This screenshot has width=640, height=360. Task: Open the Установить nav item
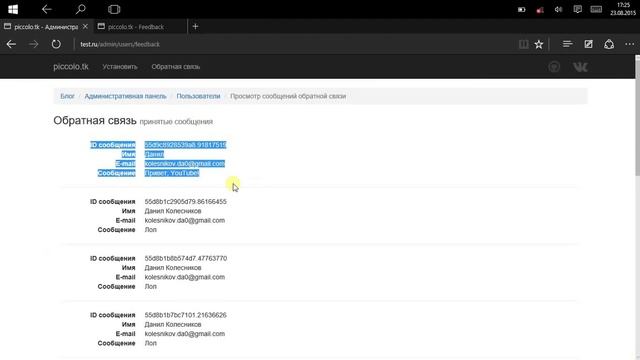tap(120, 67)
